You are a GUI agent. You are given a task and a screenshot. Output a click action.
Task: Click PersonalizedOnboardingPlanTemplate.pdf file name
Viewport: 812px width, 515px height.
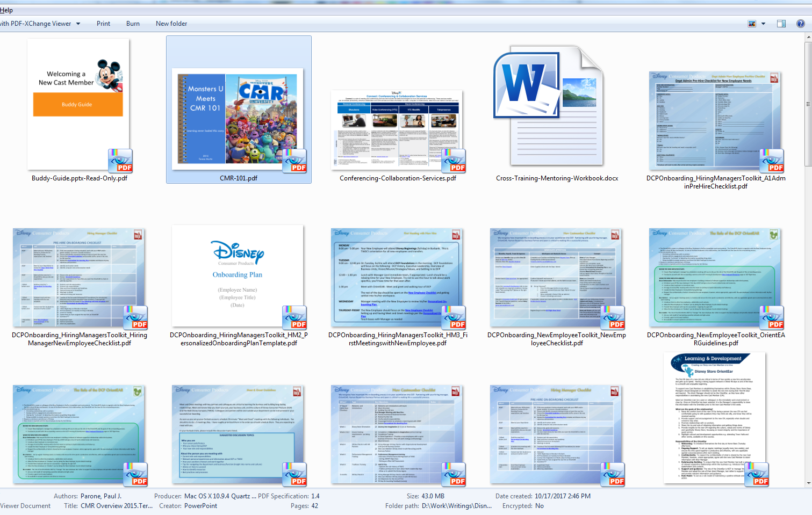(x=239, y=339)
